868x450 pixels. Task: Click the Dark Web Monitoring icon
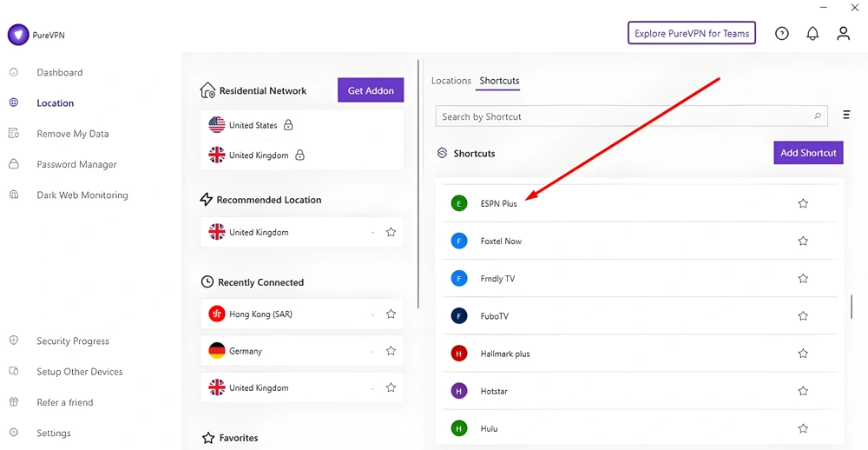click(x=14, y=195)
